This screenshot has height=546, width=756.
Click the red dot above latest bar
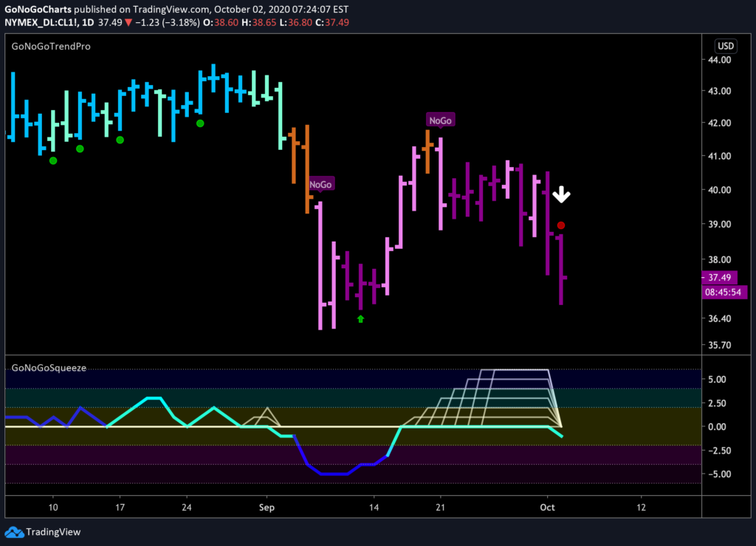coord(561,225)
